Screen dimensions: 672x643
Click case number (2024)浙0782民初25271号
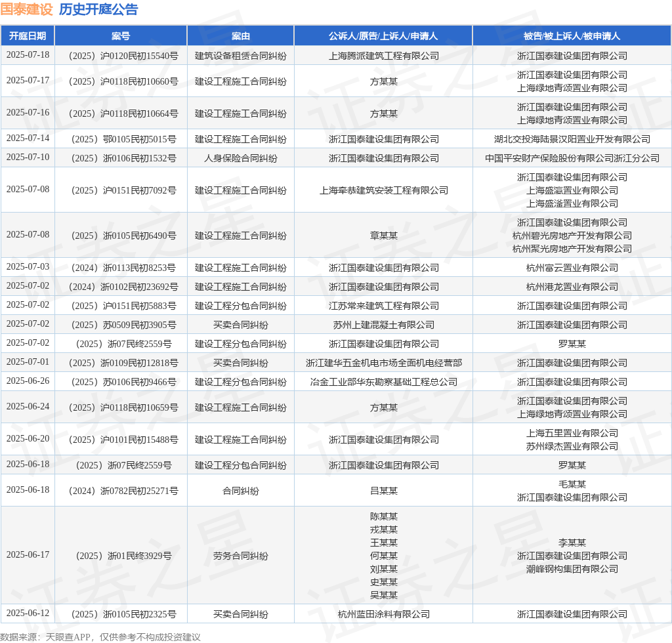pos(123,491)
